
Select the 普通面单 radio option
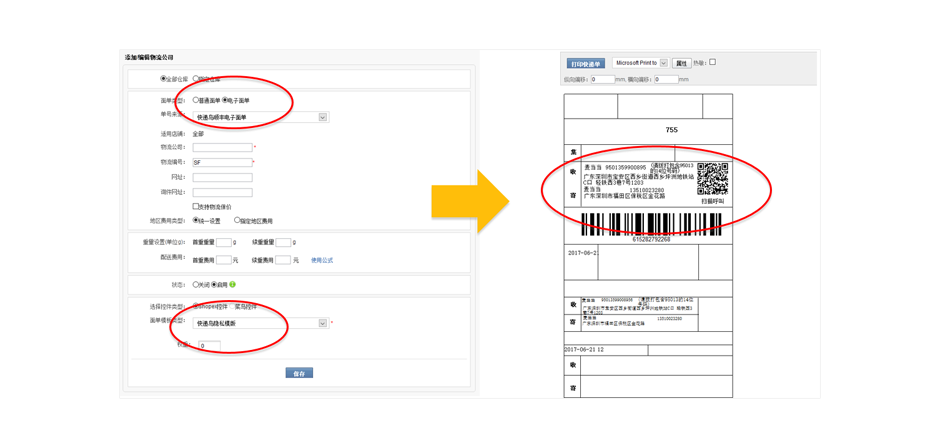pyautogui.click(x=196, y=101)
